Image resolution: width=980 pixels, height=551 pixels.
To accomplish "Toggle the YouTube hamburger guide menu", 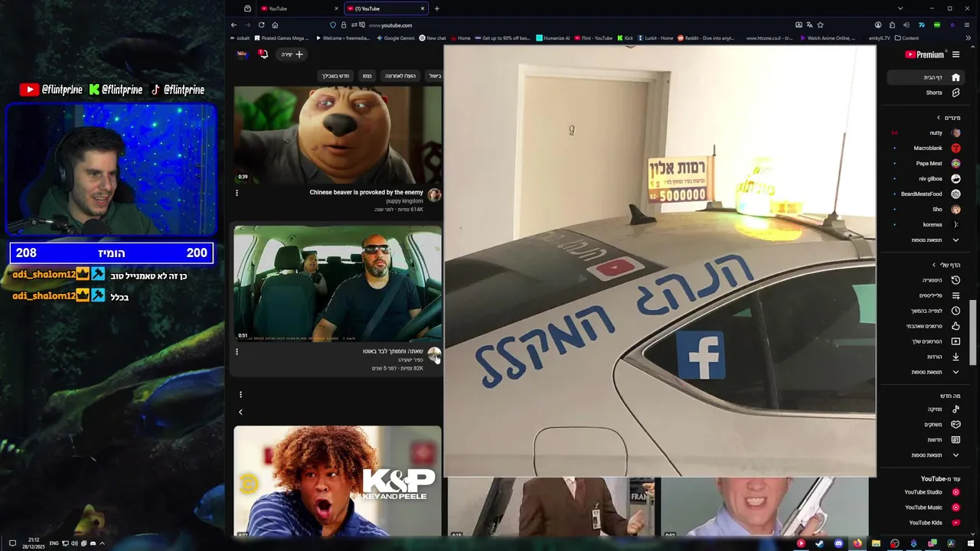I will coord(955,54).
